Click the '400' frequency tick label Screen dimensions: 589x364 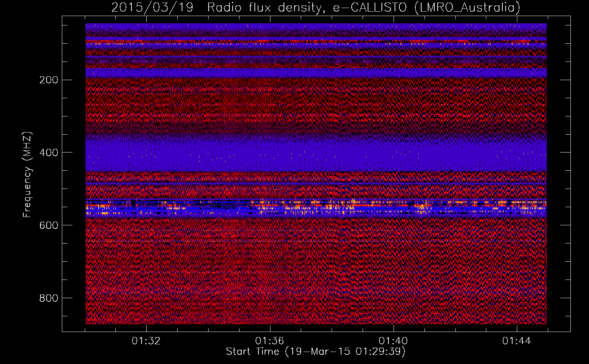(49, 153)
